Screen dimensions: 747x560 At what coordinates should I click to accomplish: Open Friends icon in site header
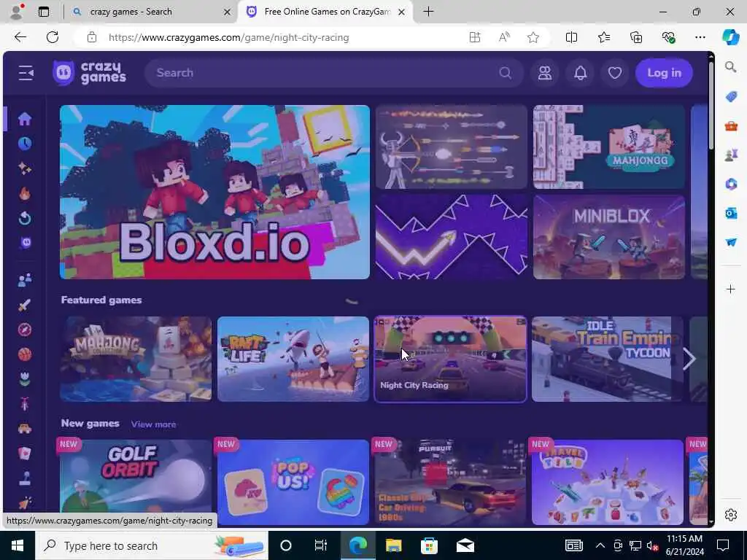tap(544, 73)
